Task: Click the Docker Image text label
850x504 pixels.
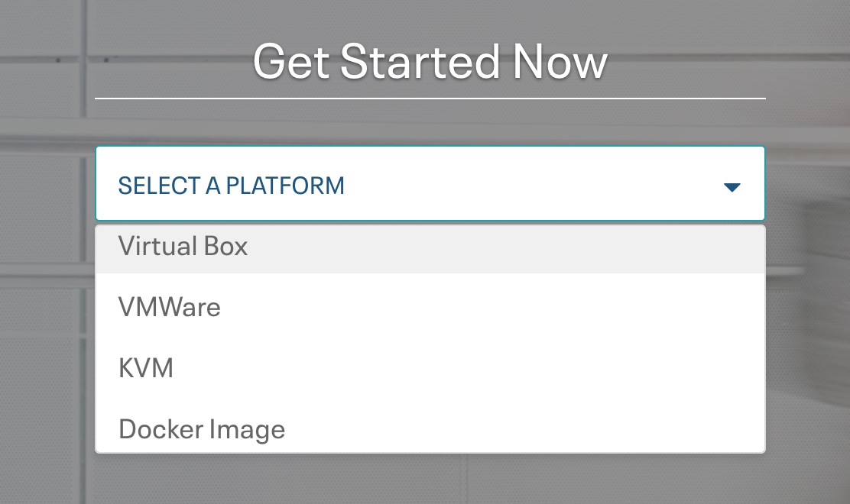Action: click(202, 430)
